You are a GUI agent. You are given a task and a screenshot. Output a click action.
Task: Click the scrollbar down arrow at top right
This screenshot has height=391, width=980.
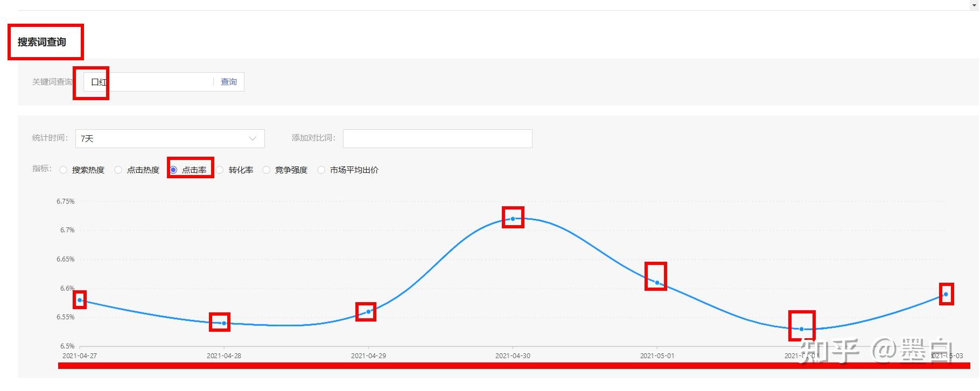975,4
